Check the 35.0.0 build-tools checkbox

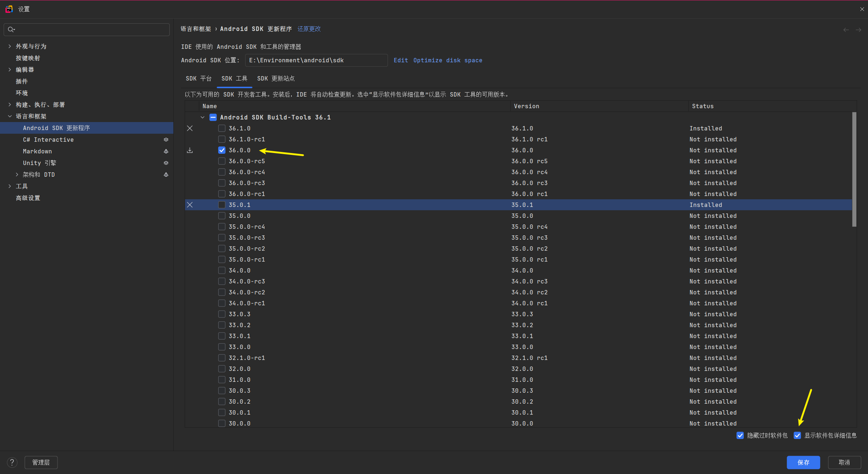coord(222,216)
